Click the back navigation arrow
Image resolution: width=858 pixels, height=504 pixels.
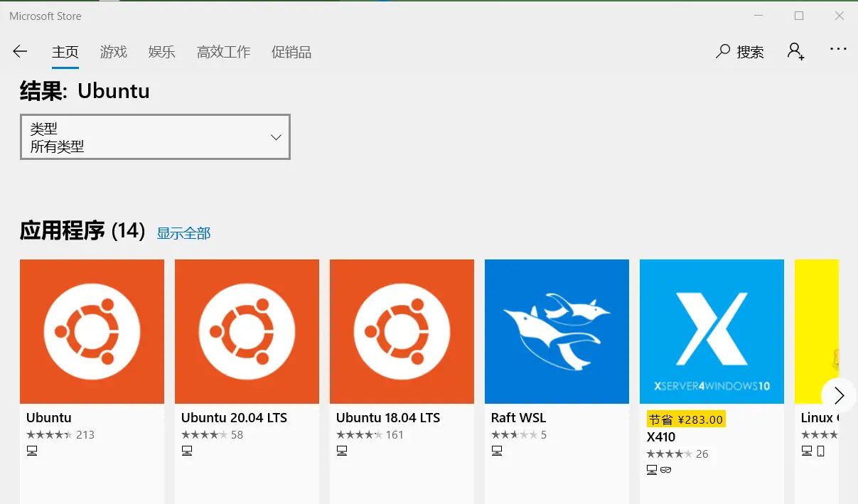pyautogui.click(x=20, y=51)
